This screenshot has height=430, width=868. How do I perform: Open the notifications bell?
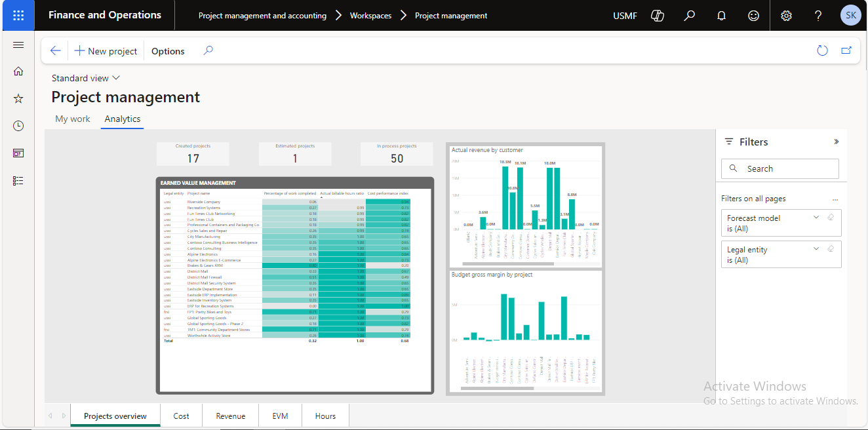[722, 16]
